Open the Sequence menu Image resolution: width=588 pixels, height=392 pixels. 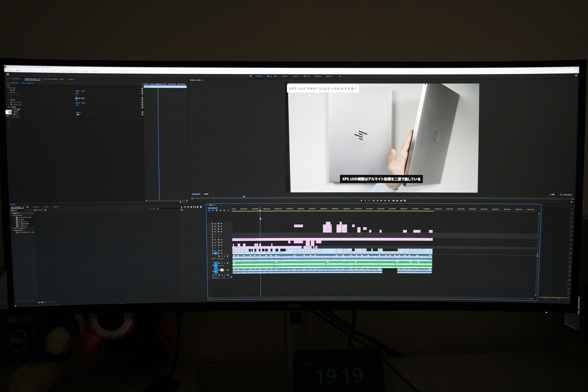point(40,71)
